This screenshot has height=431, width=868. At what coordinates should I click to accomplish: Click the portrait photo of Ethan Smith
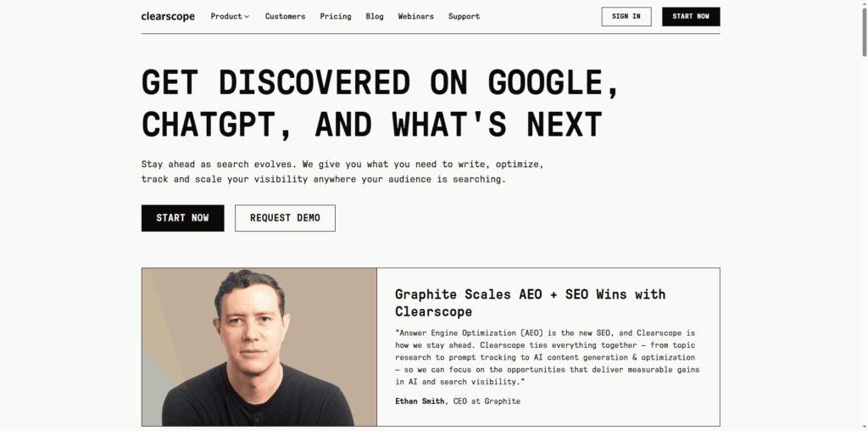[259, 347]
